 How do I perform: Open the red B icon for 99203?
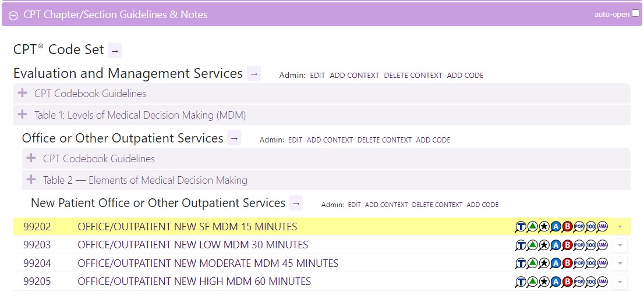567,245
